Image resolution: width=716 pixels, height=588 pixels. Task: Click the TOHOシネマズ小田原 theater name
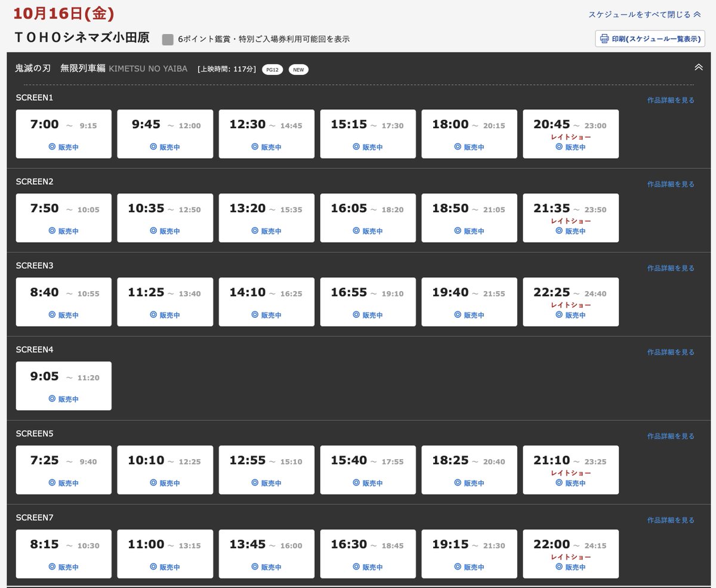(x=82, y=37)
